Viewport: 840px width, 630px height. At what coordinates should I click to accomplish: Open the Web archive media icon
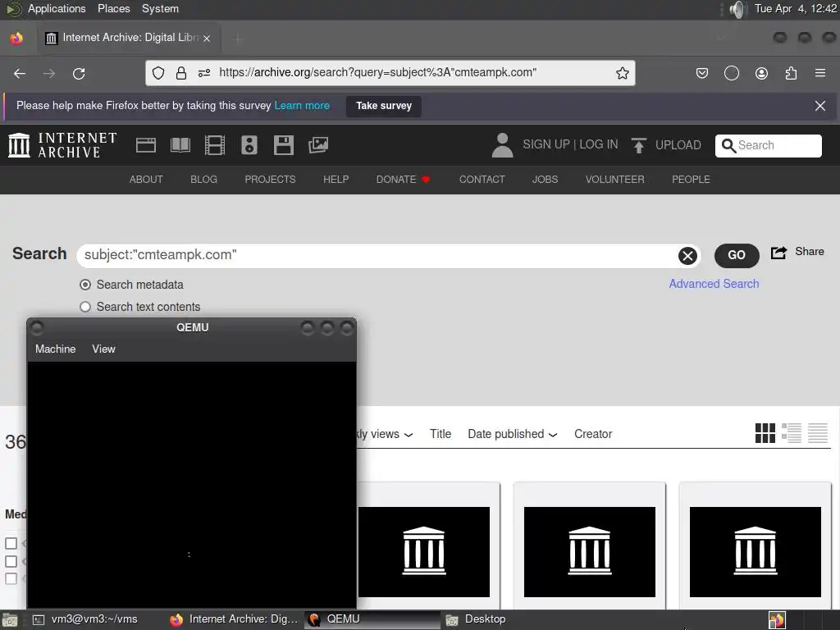point(146,145)
